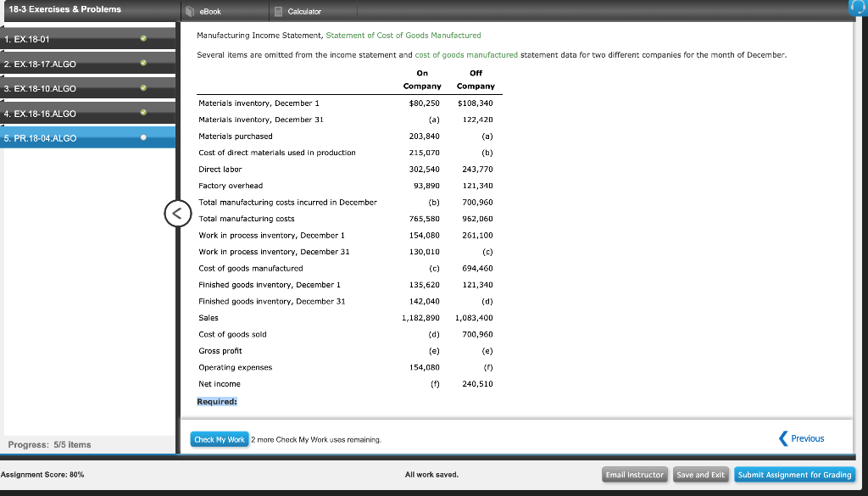
Task: Collapse the exercise panel with circular arrow
Action: 176,213
